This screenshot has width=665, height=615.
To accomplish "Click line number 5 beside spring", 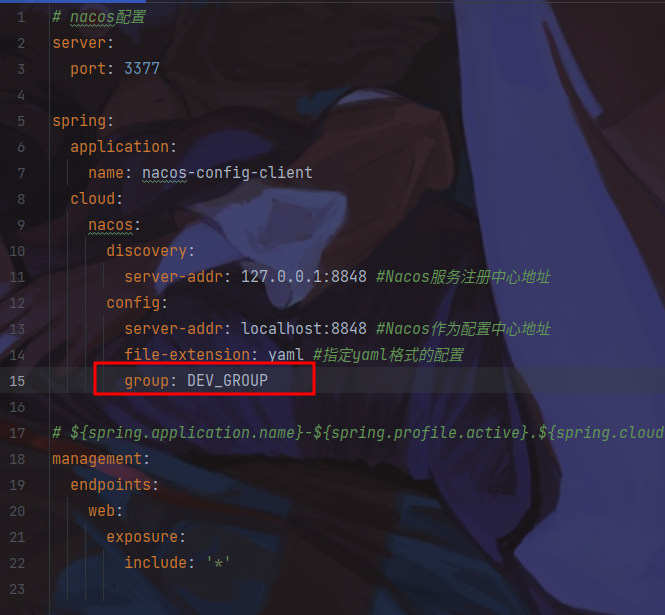I will click(x=21, y=121).
